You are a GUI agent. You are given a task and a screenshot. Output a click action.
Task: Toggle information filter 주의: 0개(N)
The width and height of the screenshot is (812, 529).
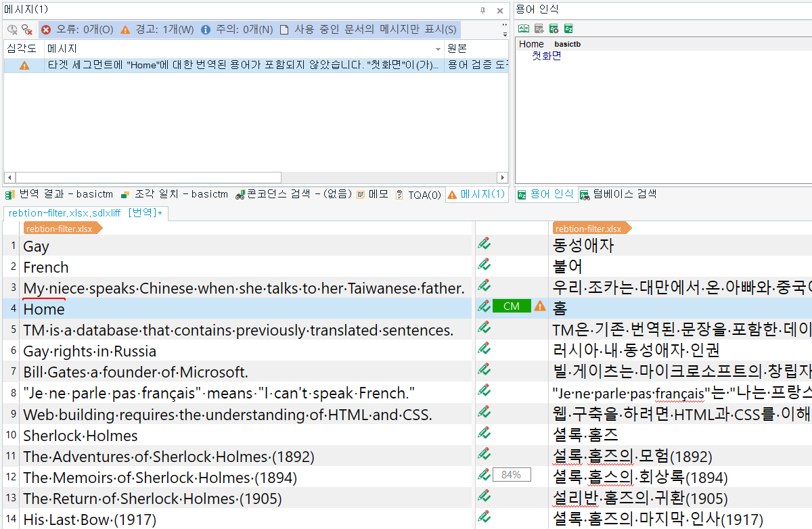[237, 30]
